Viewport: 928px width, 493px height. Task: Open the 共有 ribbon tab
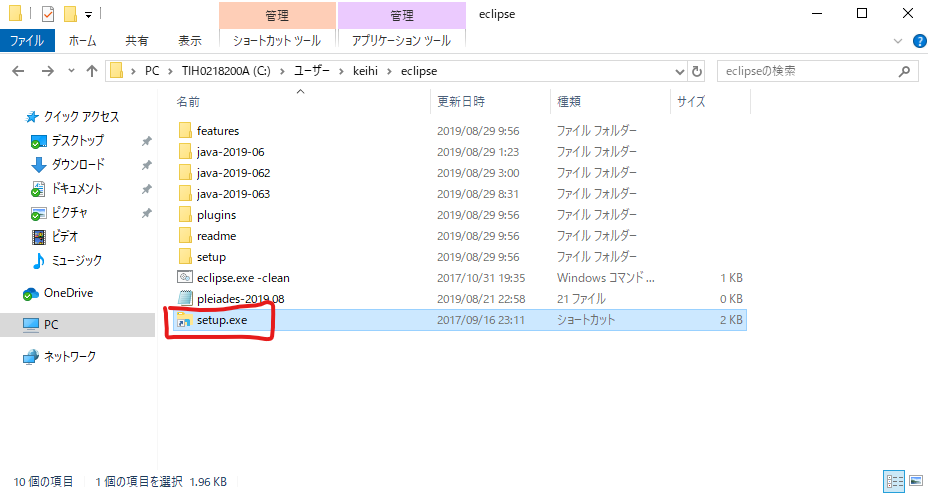pos(137,41)
